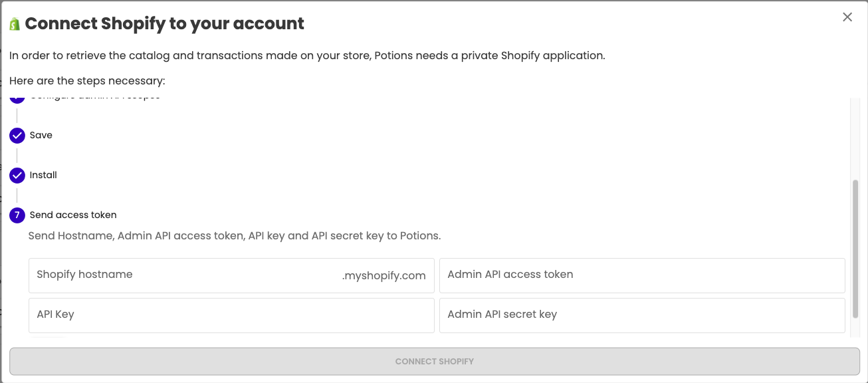Open the Send access token step
Viewport: 868px width, 383px height.
point(73,215)
